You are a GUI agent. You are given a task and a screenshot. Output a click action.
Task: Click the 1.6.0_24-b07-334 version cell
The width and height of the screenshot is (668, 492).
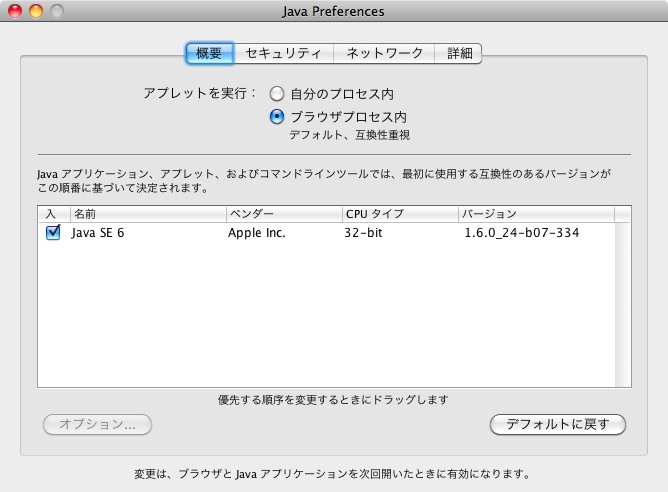[x=521, y=233]
